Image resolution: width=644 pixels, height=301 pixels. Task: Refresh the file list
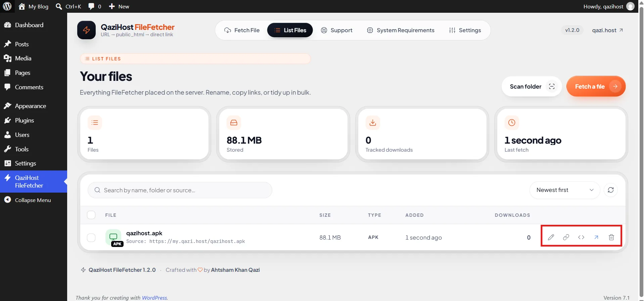611,190
